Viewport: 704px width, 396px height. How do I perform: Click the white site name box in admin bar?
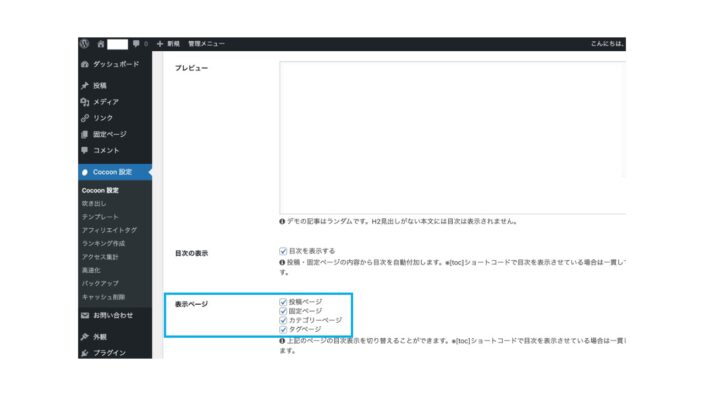(117, 44)
